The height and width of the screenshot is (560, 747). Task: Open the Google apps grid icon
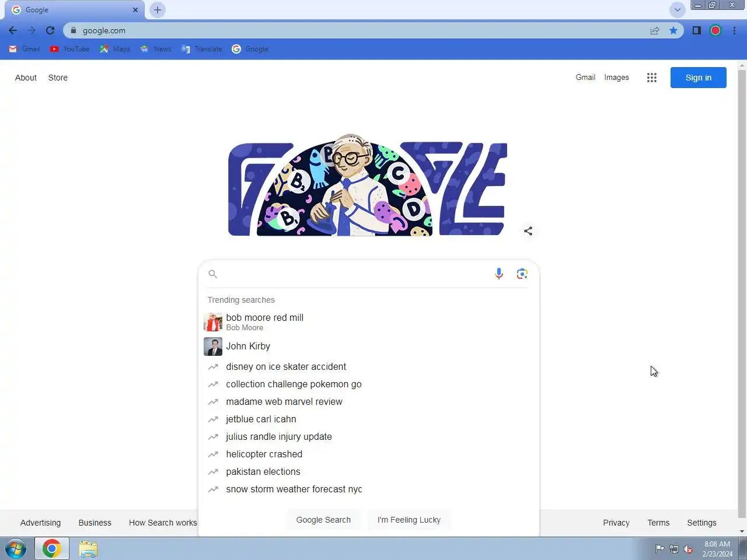tap(652, 78)
